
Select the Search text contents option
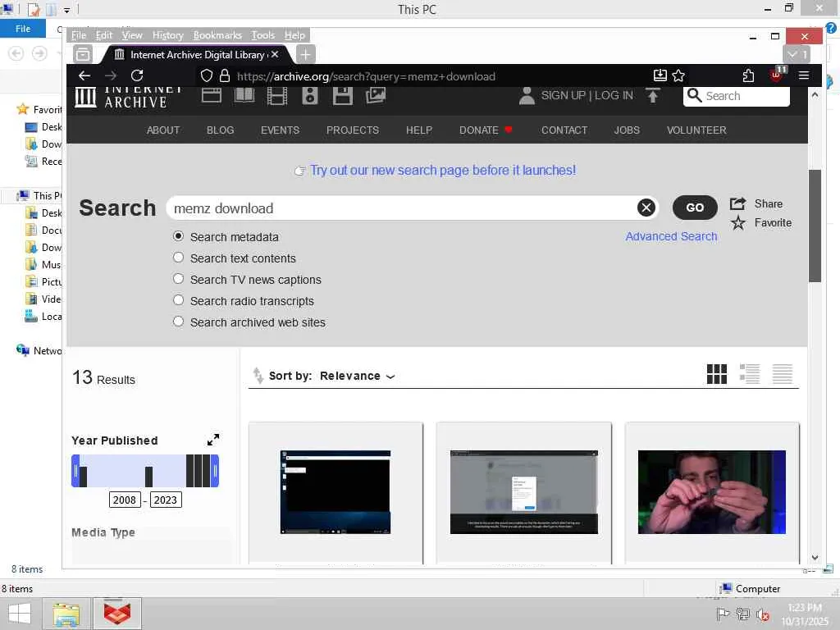click(x=178, y=258)
